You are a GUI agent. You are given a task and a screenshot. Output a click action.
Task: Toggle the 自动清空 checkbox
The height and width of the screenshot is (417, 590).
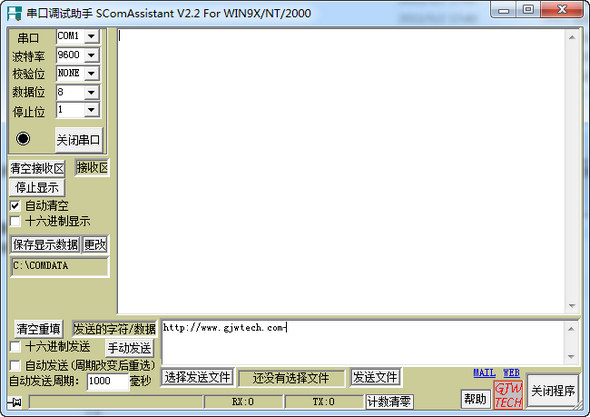pyautogui.click(x=15, y=205)
